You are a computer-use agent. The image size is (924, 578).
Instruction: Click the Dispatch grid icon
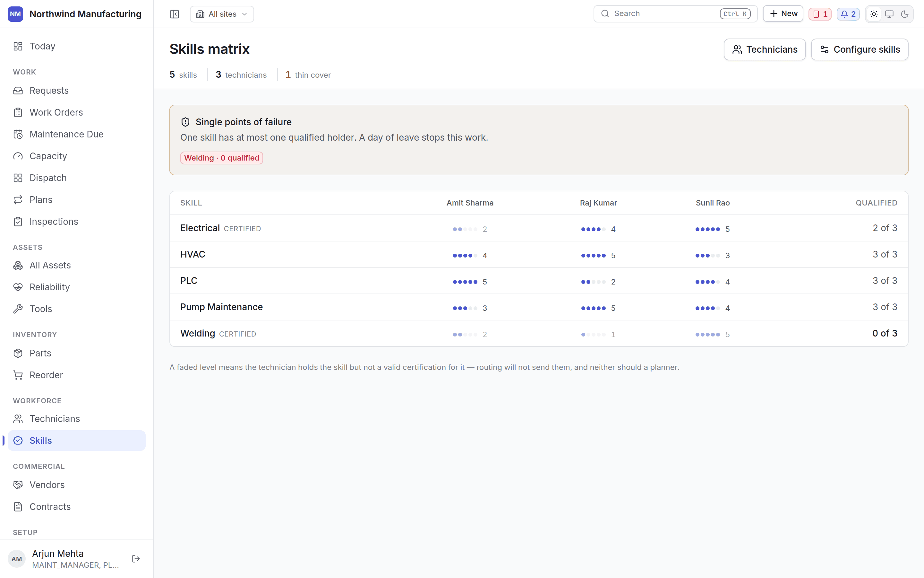18,178
